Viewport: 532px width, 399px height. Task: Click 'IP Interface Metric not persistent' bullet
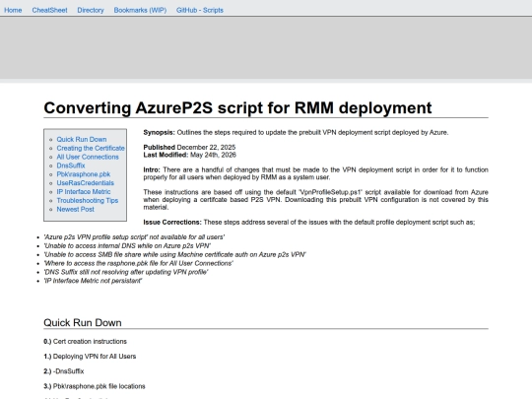tap(93, 281)
